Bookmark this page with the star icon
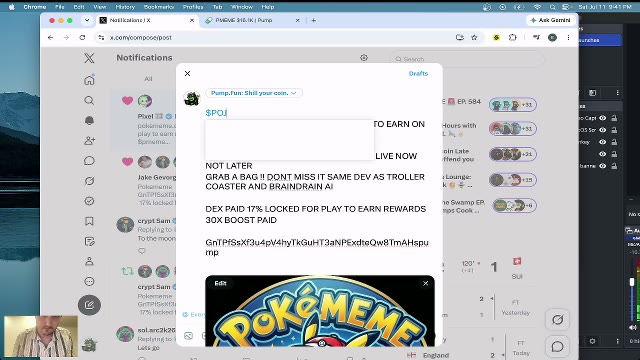Screen dimensions: 640x360 point(474,38)
